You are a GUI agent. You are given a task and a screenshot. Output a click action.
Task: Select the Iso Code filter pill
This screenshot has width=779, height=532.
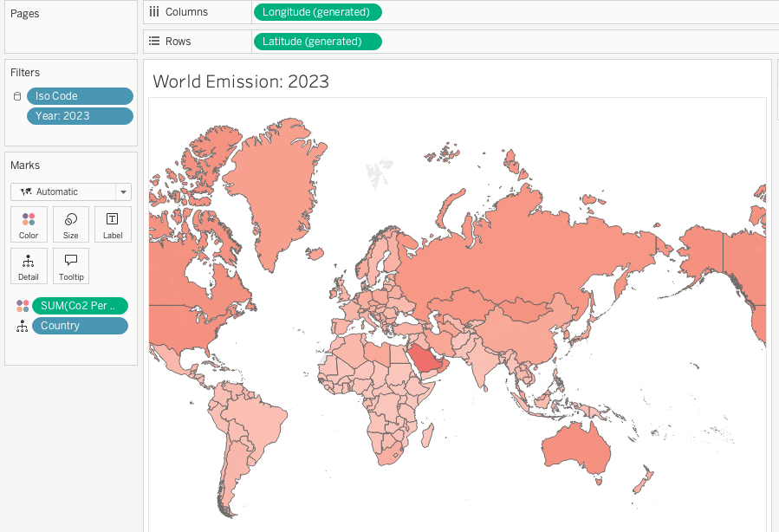(80, 96)
